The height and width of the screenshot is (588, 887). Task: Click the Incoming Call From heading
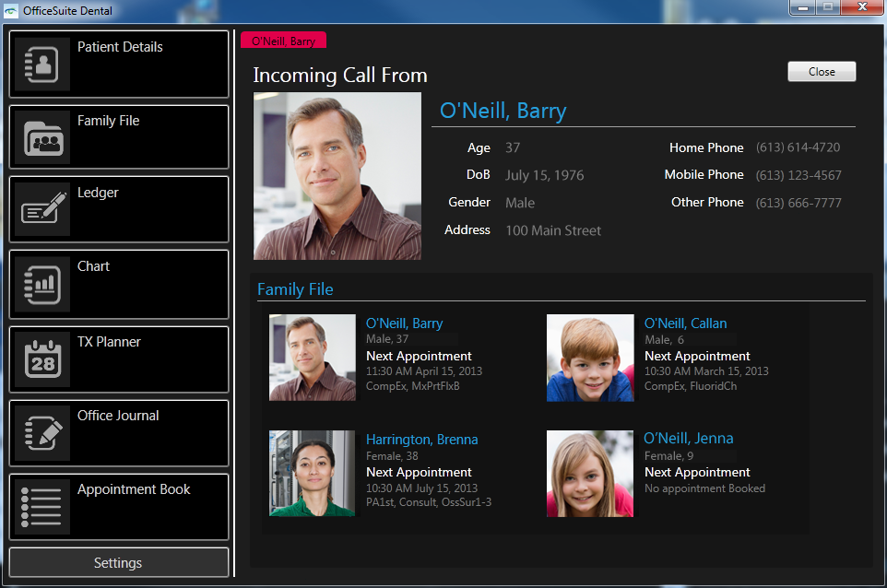[x=340, y=76]
